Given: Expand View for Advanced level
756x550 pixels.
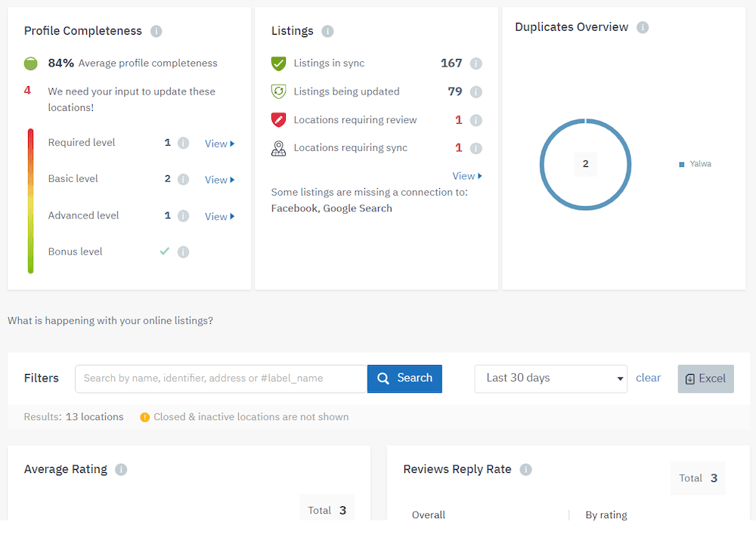Looking at the screenshot, I should [x=219, y=216].
